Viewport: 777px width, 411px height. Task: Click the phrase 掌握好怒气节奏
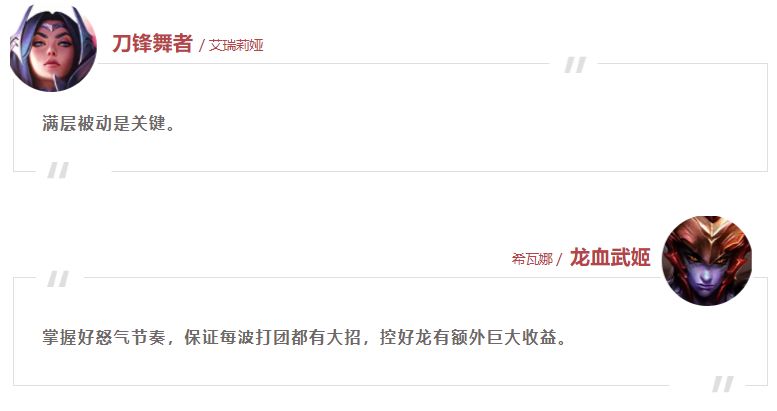coord(104,338)
